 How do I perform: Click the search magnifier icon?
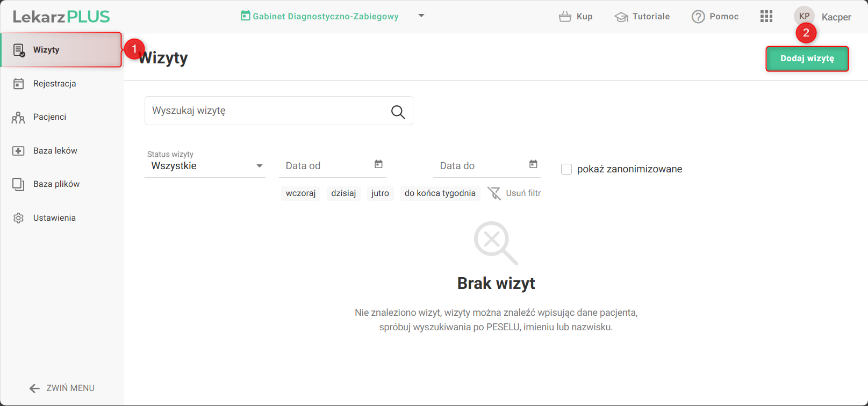(398, 112)
